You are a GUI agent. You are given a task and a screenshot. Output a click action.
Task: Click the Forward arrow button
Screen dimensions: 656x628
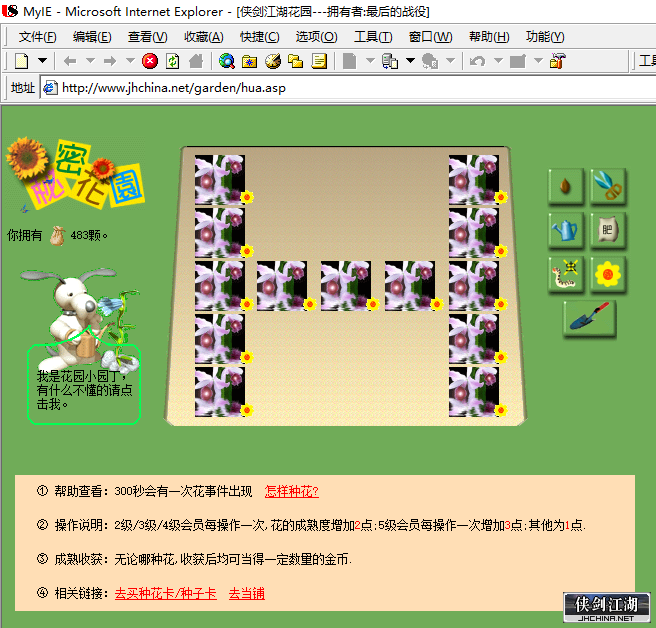point(110,61)
